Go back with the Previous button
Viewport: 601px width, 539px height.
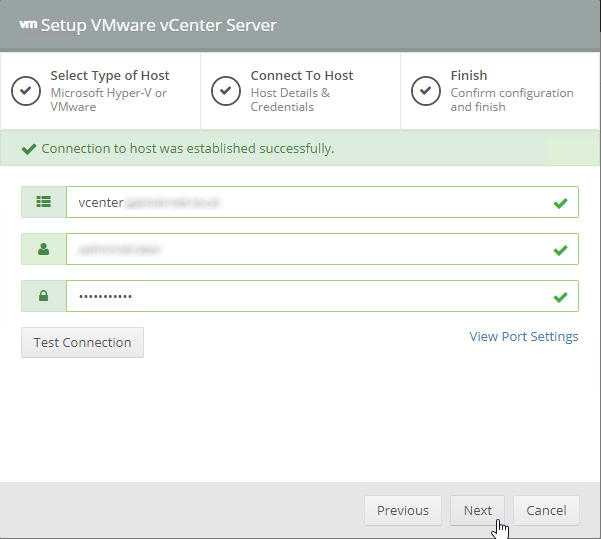click(x=403, y=510)
